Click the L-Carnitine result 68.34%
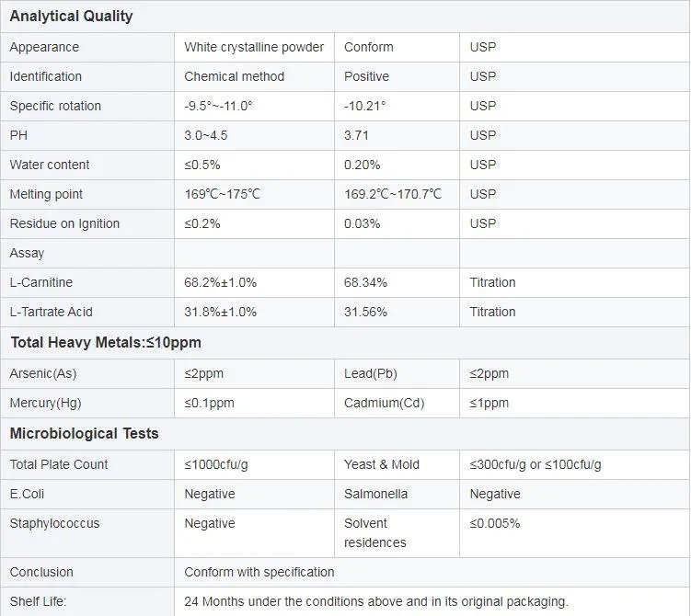Viewport: 691px width, 616px height. 365,282
